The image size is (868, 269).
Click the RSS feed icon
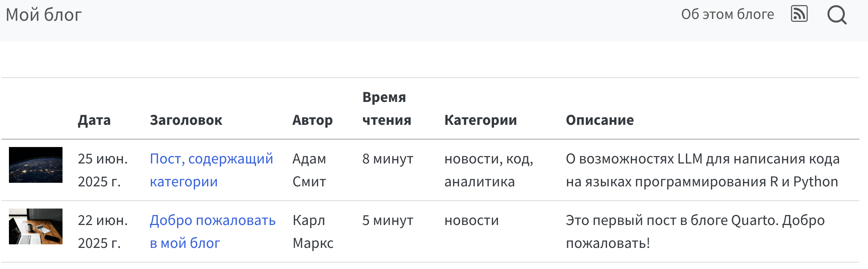[799, 14]
